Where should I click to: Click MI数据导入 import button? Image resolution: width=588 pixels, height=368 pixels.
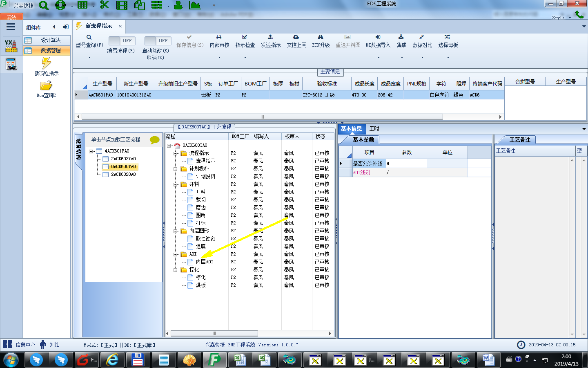click(x=378, y=41)
